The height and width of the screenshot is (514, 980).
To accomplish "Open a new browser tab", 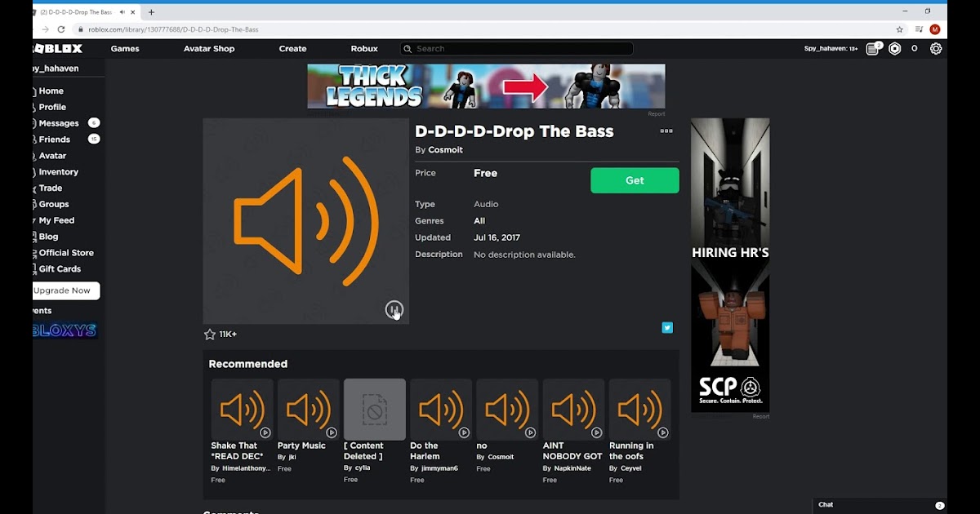I will click(151, 12).
